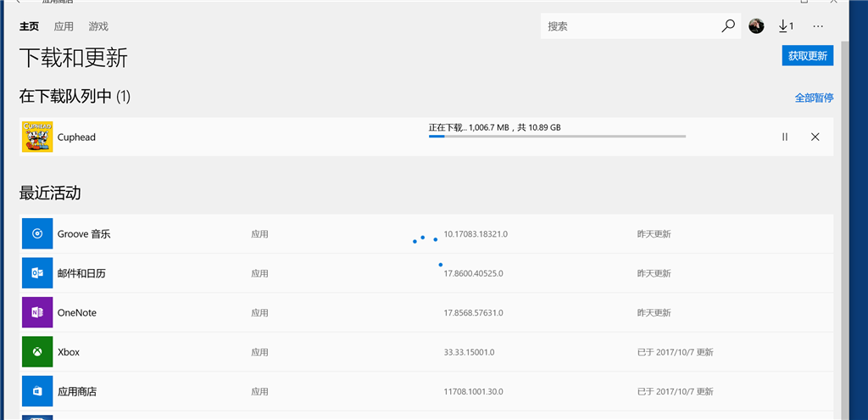Screen dimensions: 868x420
Task: Select the Cuphead title text
Action: click(x=76, y=137)
